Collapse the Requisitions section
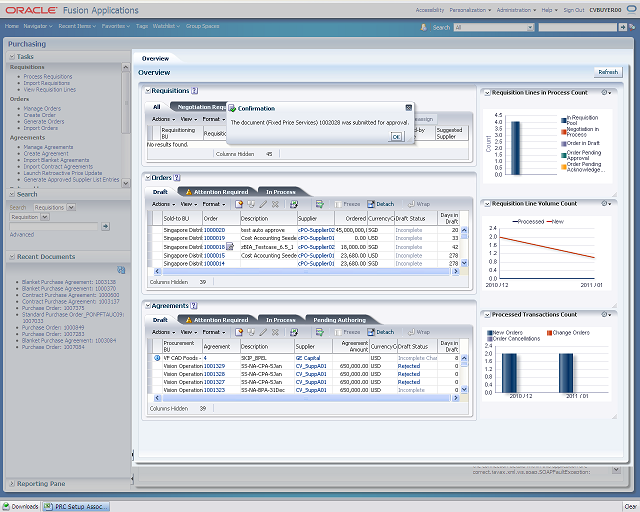 click(x=148, y=91)
